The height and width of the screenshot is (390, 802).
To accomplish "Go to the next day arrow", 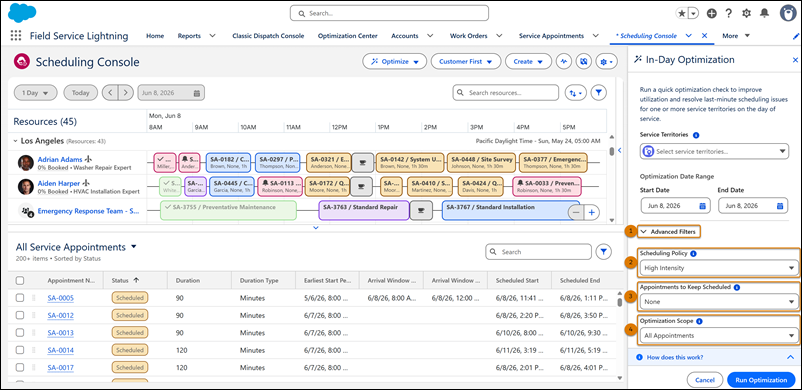I will click(x=126, y=93).
